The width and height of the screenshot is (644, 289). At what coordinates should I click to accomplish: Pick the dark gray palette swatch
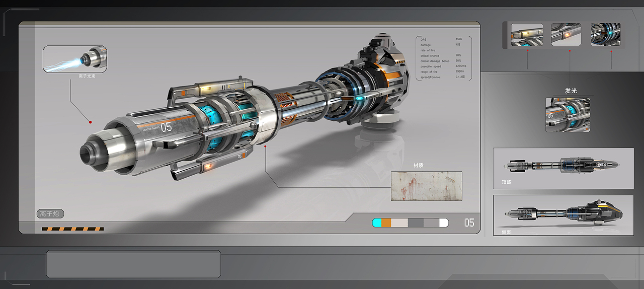point(416,223)
